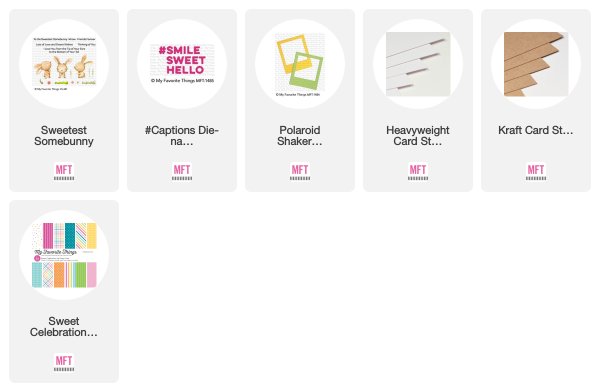Select the Kraft Card Stock product card
Viewport: 600px width, 392px height.
(x=536, y=101)
